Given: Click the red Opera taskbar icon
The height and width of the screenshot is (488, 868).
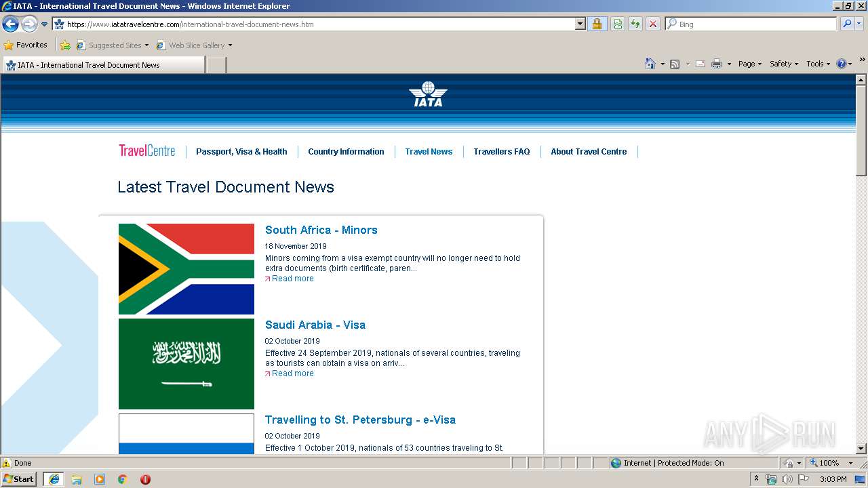Looking at the screenshot, I should coord(145,479).
